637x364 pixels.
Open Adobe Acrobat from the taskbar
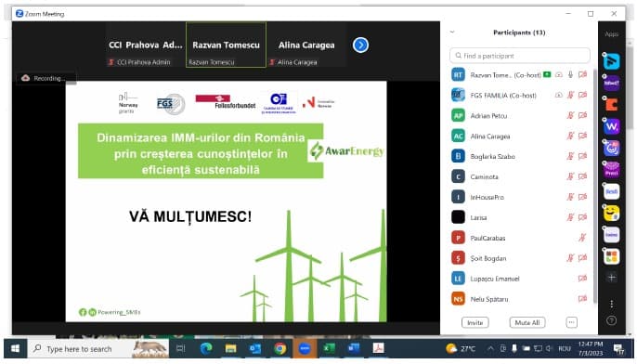[378, 348]
